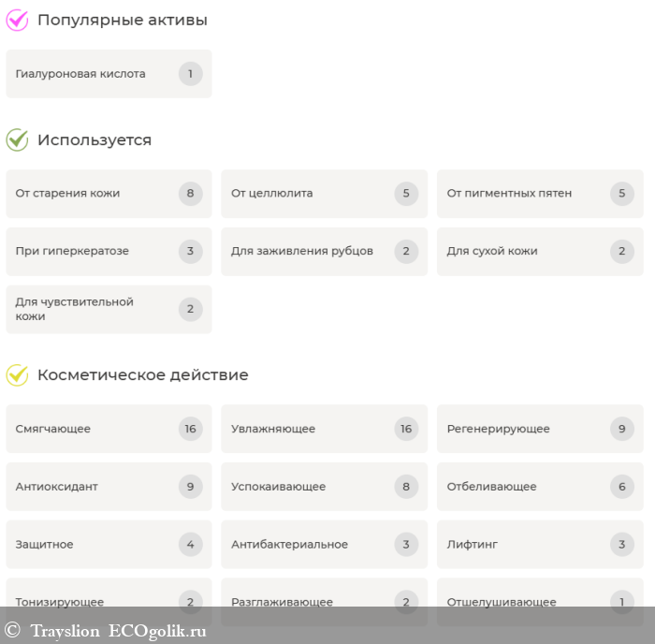This screenshot has height=644, width=655.
Task: Click the Смягчающее effect tag
Action: (109, 430)
